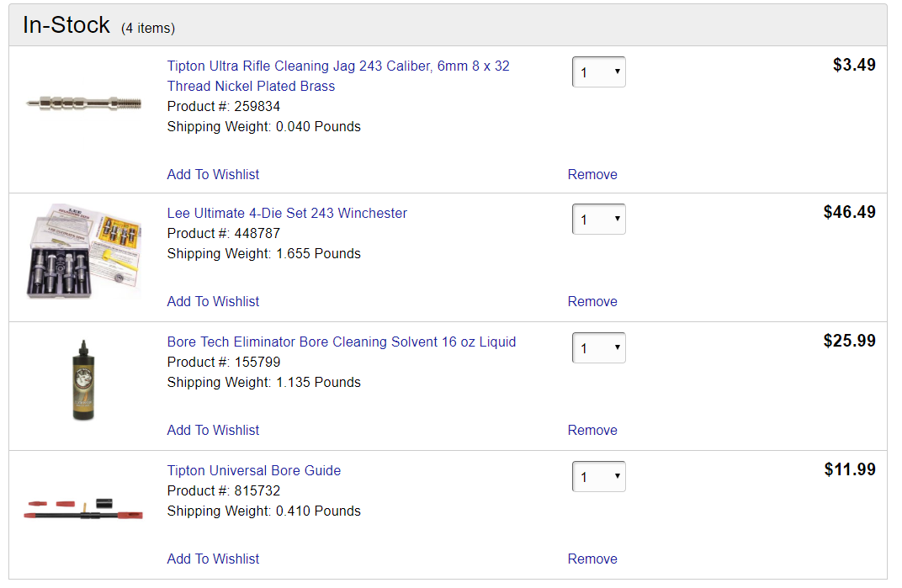The image size is (902, 588).
Task: Select the In-Stock section heading
Action: pos(66,24)
